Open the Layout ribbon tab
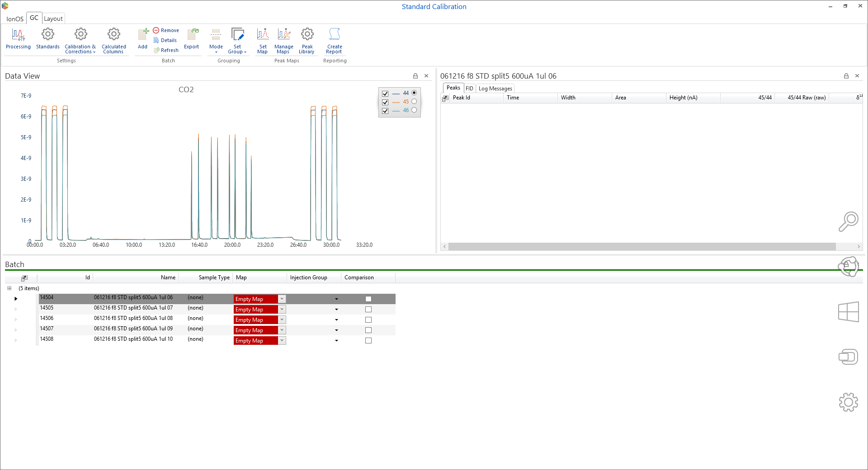This screenshot has height=470, width=868. pos(53,19)
